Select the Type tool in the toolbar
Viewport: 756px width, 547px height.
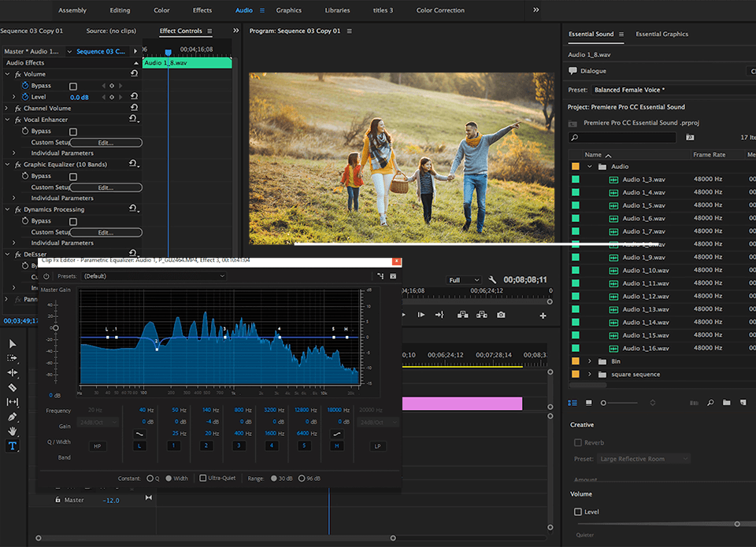(x=13, y=445)
